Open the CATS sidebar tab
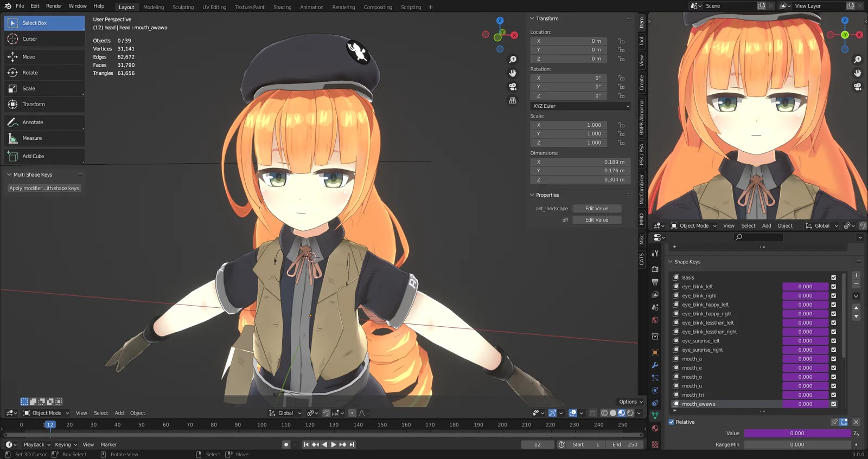This screenshot has width=868, height=459. [x=641, y=259]
